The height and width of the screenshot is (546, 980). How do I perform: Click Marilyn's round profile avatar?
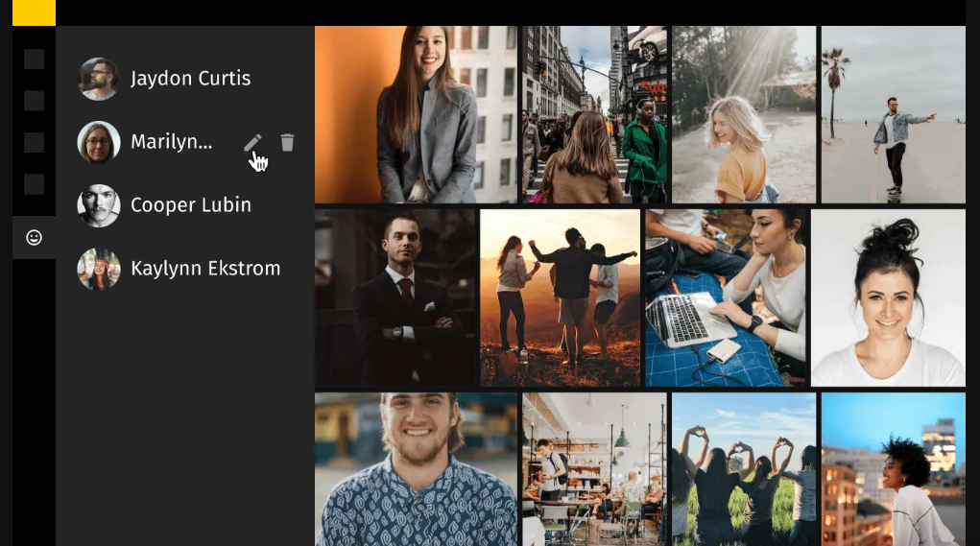click(99, 142)
